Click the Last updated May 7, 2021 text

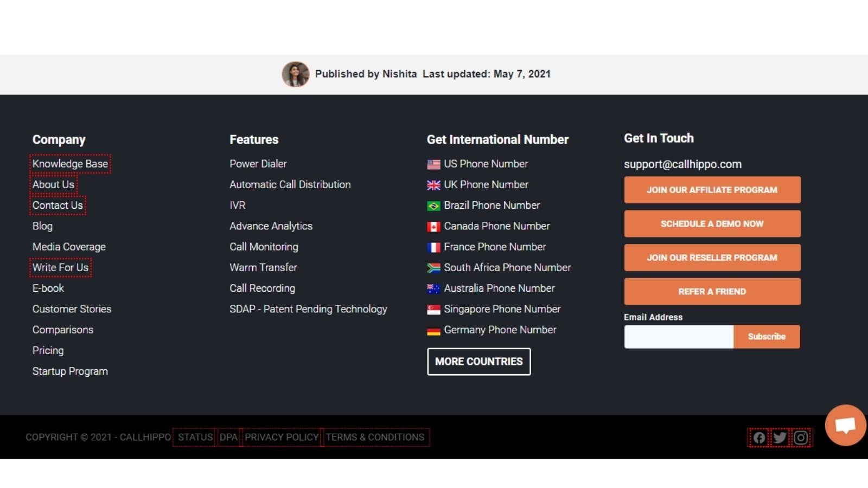(x=487, y=74)
